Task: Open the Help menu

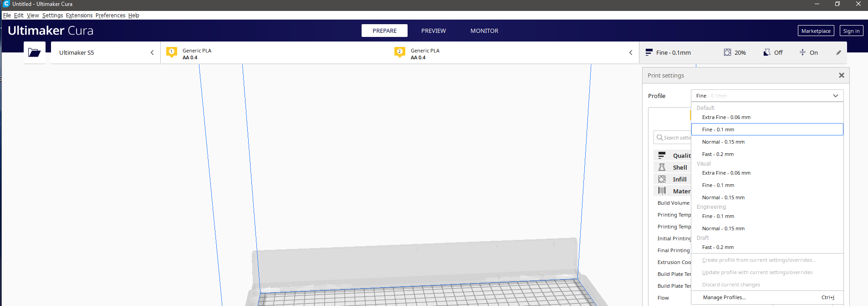Action: pyautogui.click(x=133, y=15)
